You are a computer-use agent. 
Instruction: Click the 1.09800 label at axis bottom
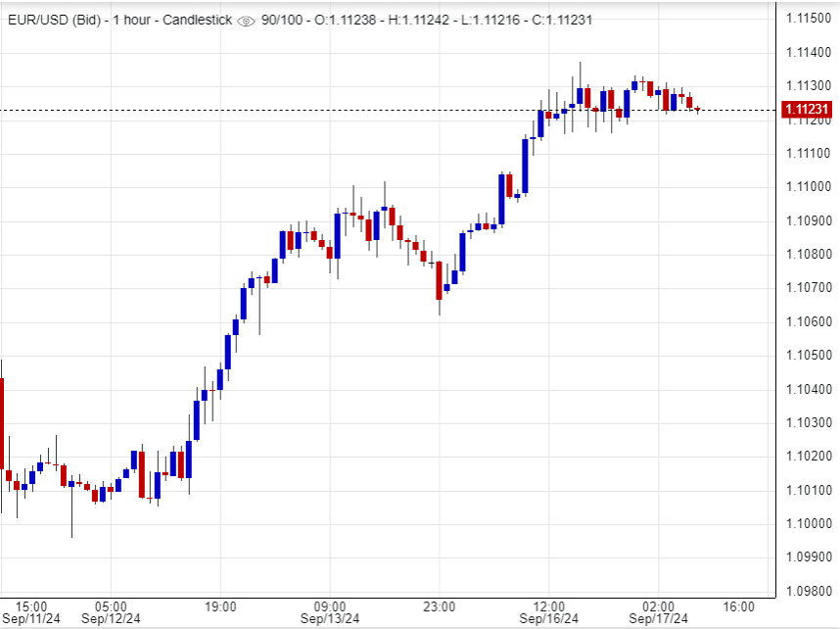tap(809, 592)
